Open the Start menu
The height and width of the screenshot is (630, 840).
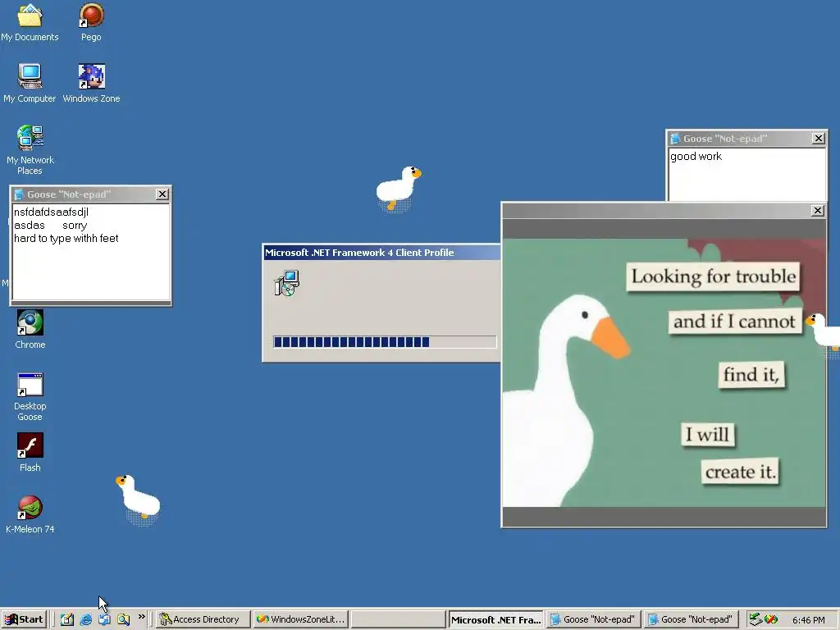[x=24, y=619]
